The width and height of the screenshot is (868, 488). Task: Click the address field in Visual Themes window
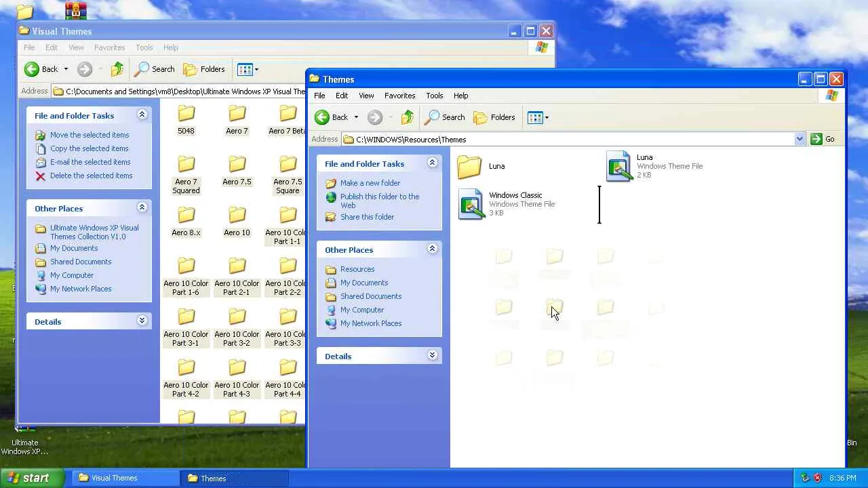pos(178,91)
